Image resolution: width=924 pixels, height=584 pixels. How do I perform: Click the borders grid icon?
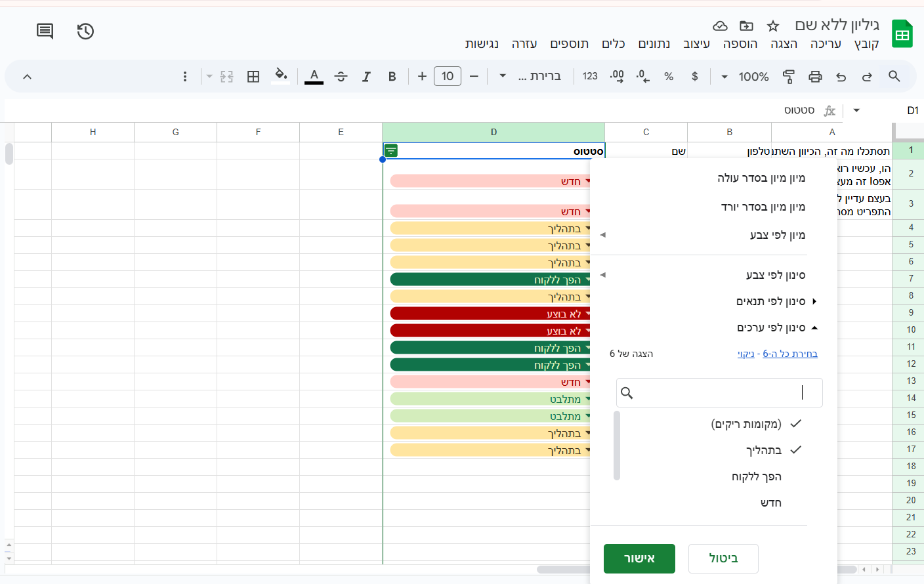(253, 76)
